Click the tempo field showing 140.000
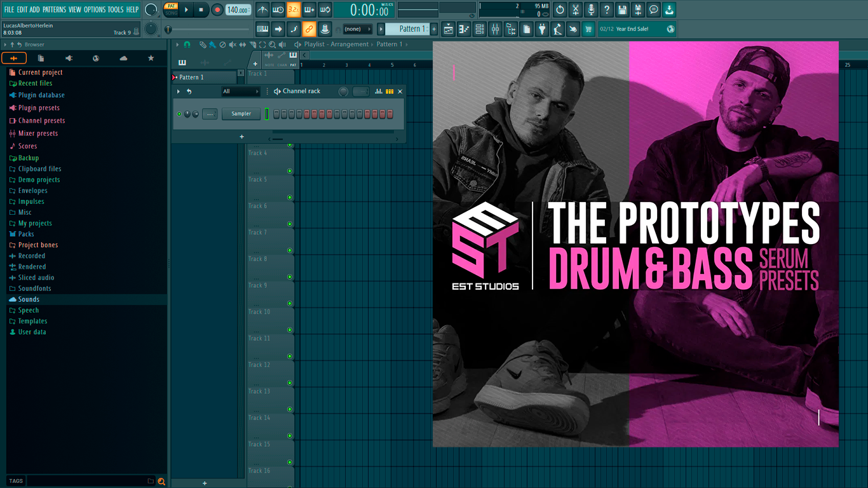 [238, 10]
